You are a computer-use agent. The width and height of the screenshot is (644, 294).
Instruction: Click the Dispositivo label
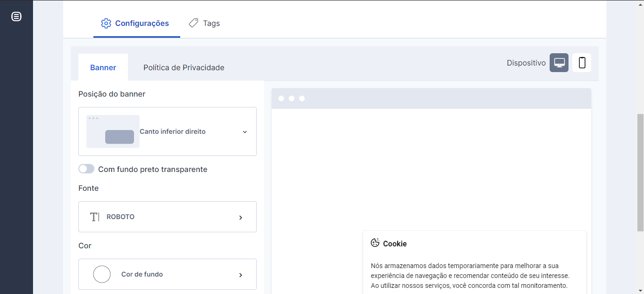pos(526,63)
